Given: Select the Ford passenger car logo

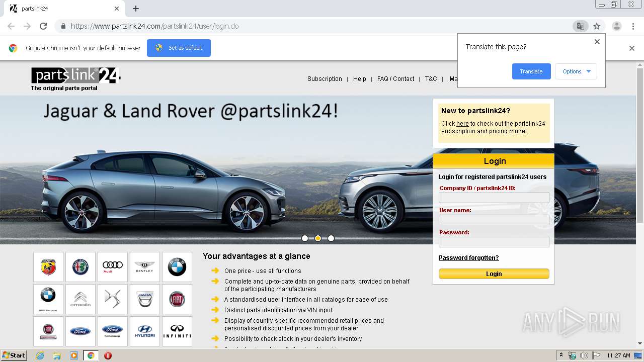Looking at the screenshot, I should (x=80, y=331).
